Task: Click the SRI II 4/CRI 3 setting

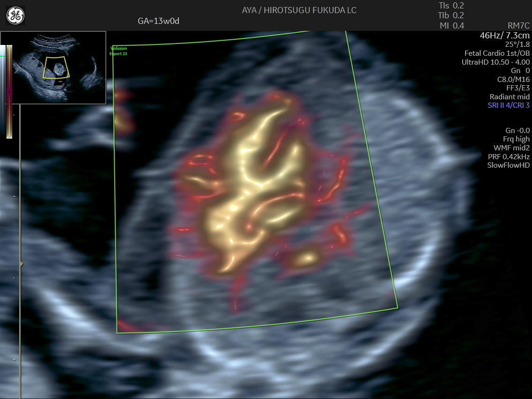Action: click(509, 105)
